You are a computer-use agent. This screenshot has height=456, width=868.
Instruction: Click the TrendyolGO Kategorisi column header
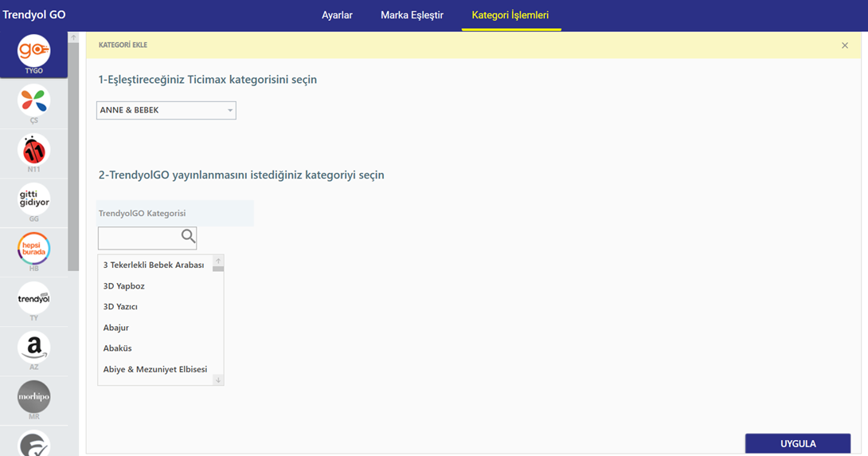pos(175,214)
